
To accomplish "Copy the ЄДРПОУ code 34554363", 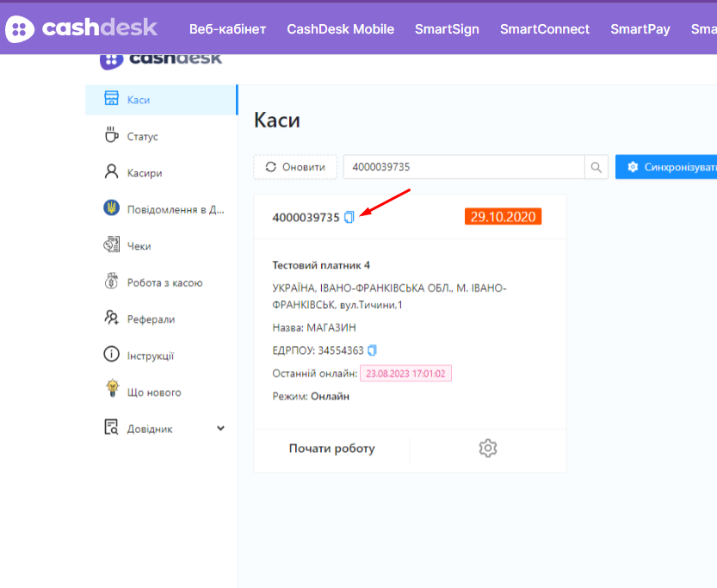I will click(x=372, y=350).
